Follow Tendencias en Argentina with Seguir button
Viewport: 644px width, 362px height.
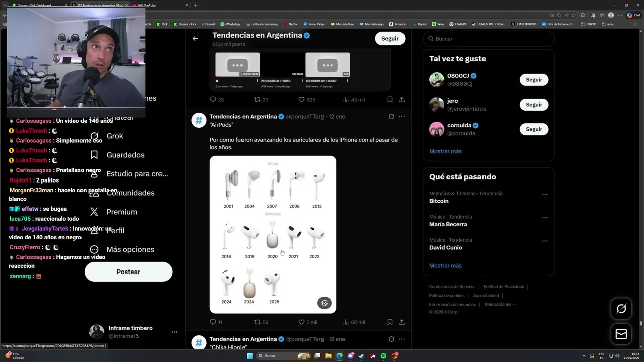[x=390, y=38]
